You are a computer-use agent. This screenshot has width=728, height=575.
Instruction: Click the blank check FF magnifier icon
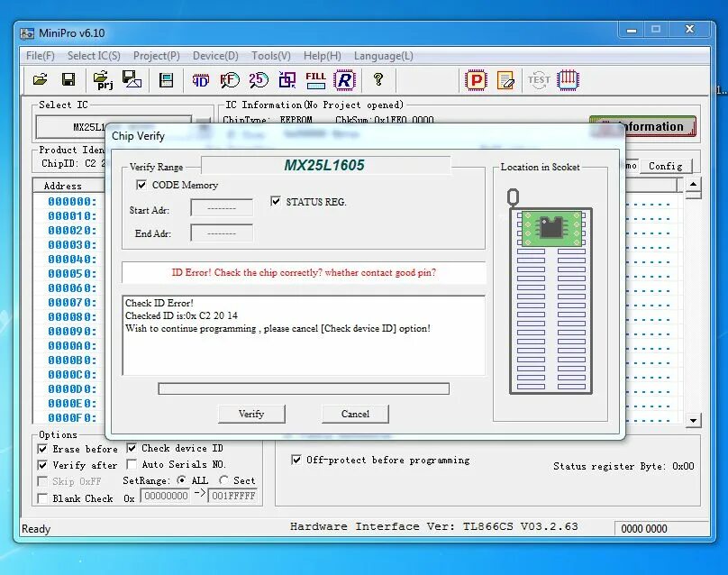tap(230, 80)
